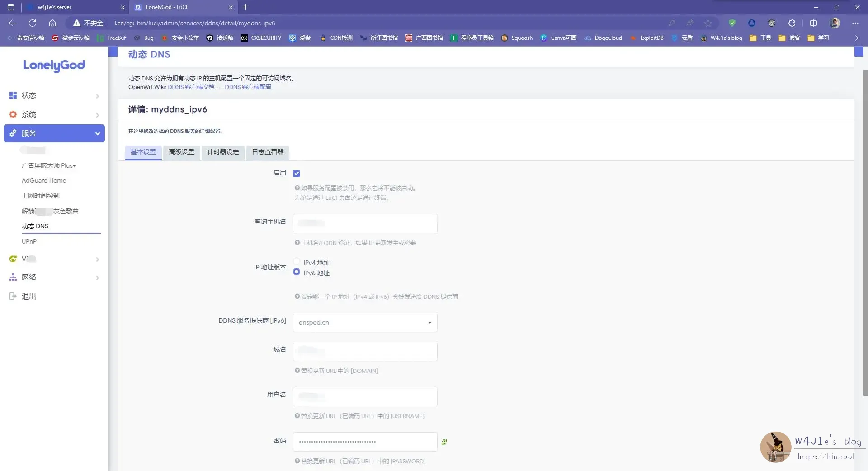This screenshot has height=471, width=868.
Task: Select the IPv4 地址 radio button
Action: tap(297, 262)
